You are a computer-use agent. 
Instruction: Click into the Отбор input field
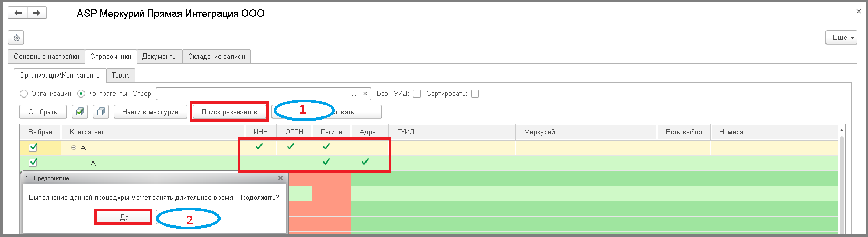click(x=253, y=94)
